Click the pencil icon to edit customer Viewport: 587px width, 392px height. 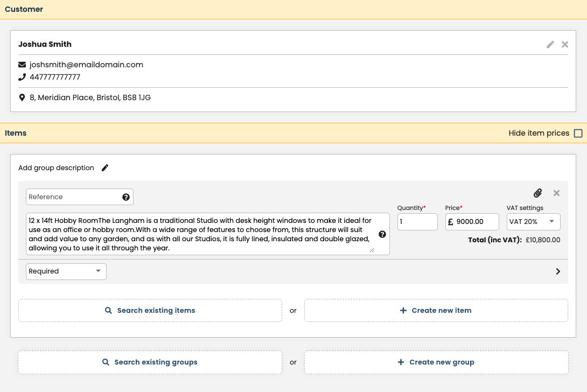point(550,45)
